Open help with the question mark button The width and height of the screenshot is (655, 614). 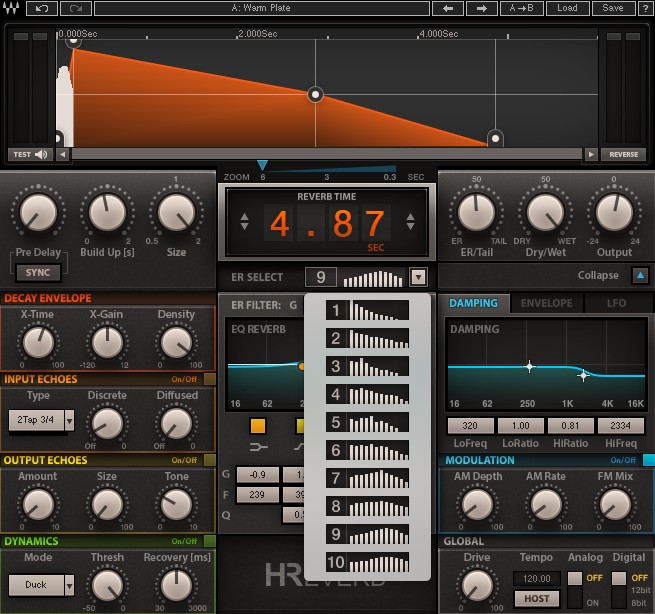(645, 8)
